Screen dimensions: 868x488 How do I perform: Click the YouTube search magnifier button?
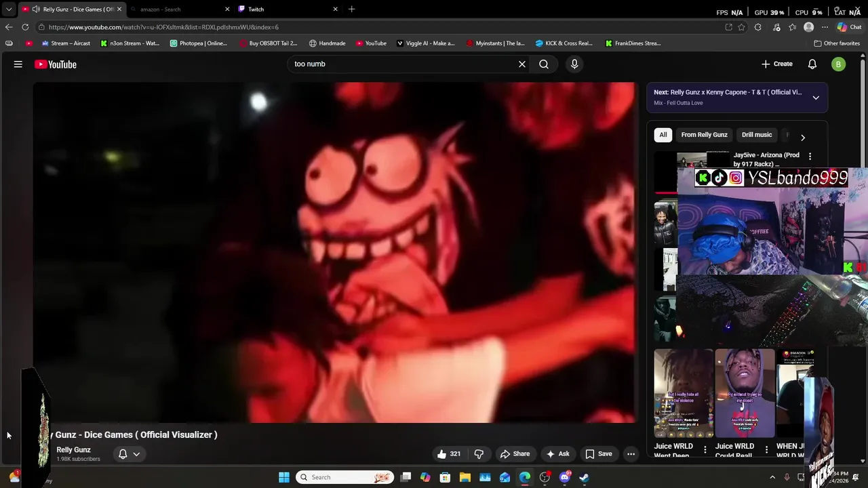(x=544, y=64)
